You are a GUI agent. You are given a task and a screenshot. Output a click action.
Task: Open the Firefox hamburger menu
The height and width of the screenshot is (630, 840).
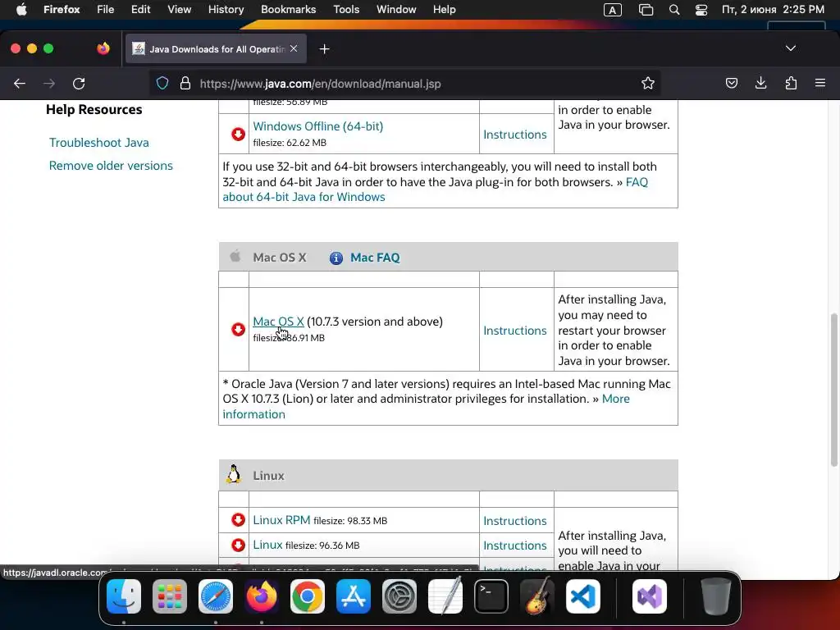tap(820, 83)
